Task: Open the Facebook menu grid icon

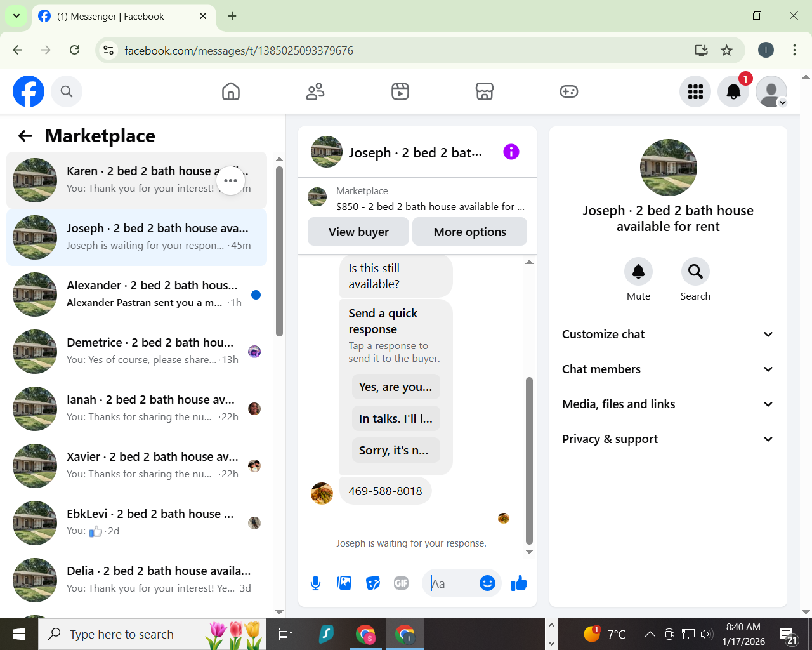Action: (x=695, y=91)
